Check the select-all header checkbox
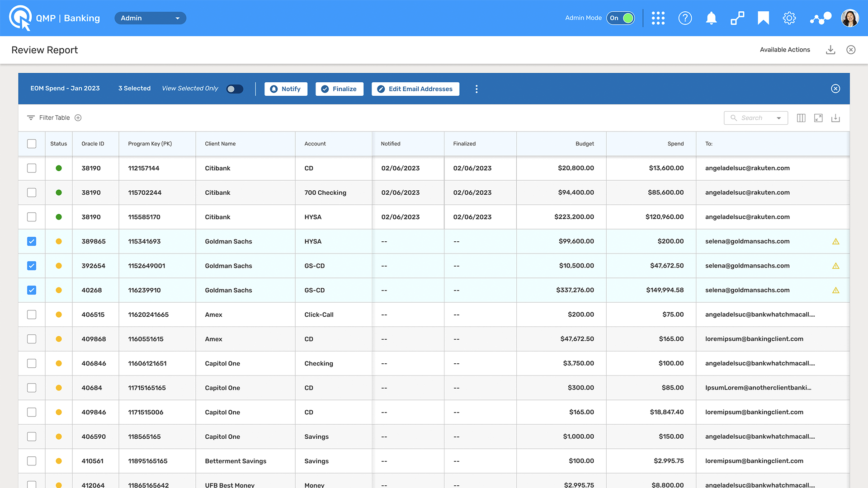 tap(32, 144)
